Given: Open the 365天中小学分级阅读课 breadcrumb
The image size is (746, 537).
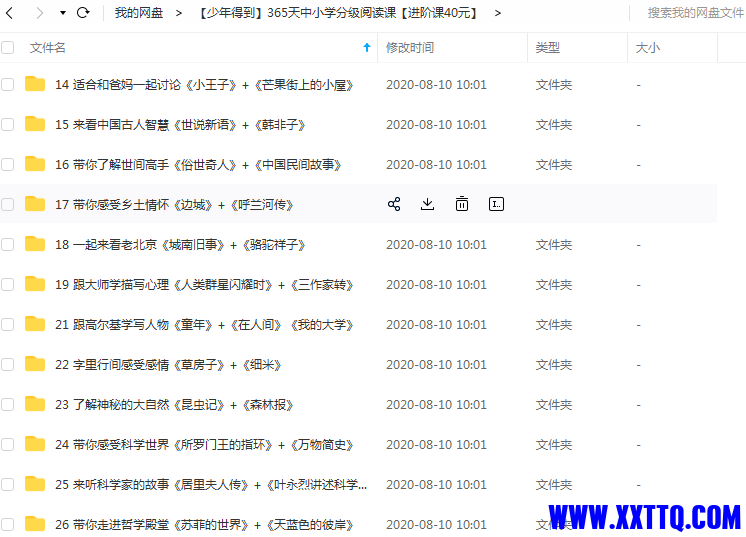Looking at the screenshot, I should coord(337,13).
